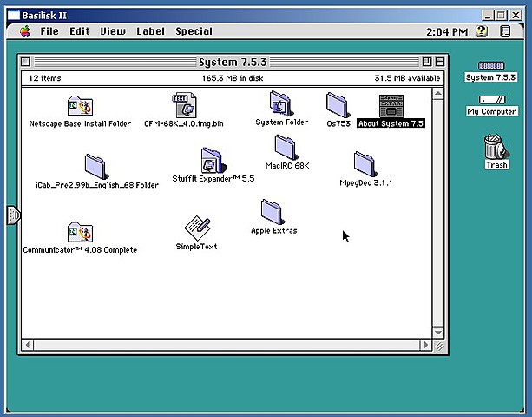Close the System 7.5.3 window via close box

pyautogui.click(x=25, y=62)
